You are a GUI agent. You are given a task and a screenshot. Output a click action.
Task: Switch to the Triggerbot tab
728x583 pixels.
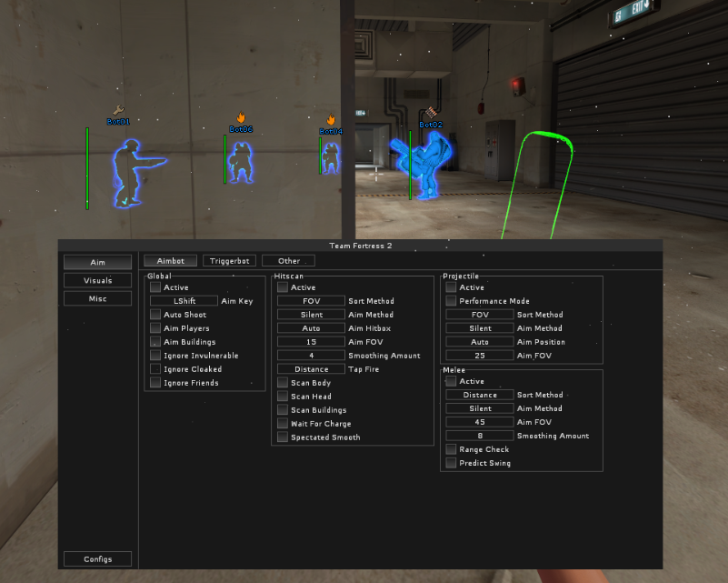pyautogui.click(x=229, y=261)
